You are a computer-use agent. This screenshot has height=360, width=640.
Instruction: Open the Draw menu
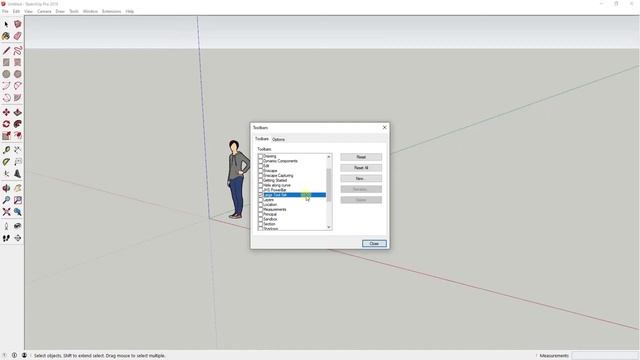(60, 11)
